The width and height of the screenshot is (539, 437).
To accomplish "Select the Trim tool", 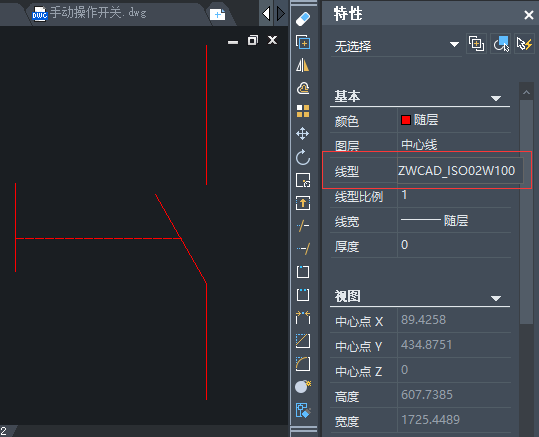I will tap(303, 226).
